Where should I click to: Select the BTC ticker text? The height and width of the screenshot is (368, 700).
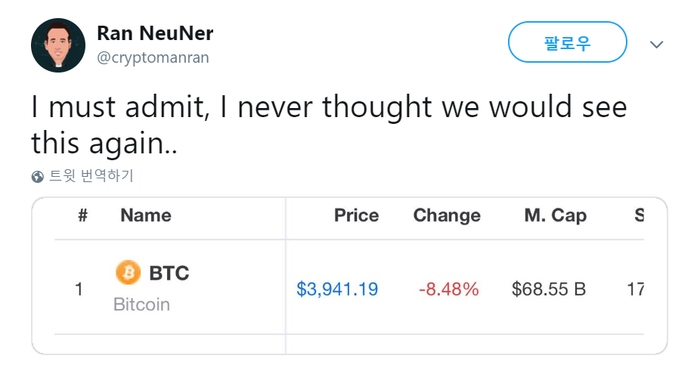pos(169,273)
